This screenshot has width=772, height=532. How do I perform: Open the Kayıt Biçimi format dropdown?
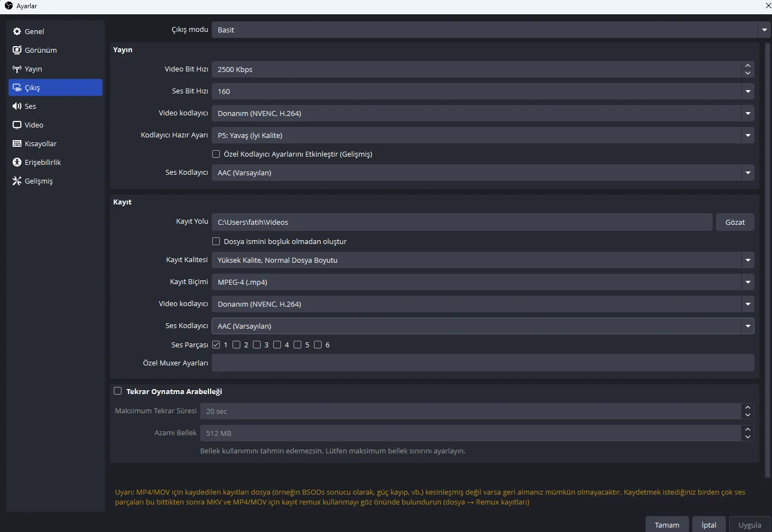click(x=483, y=282)
